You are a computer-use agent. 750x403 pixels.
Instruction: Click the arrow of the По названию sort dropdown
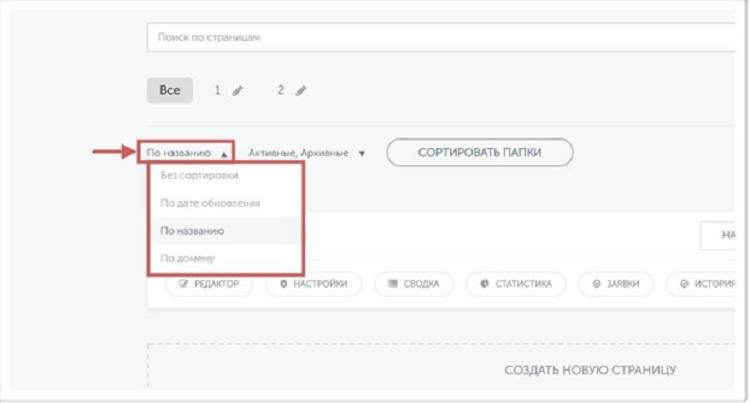(x=224, y=154)
